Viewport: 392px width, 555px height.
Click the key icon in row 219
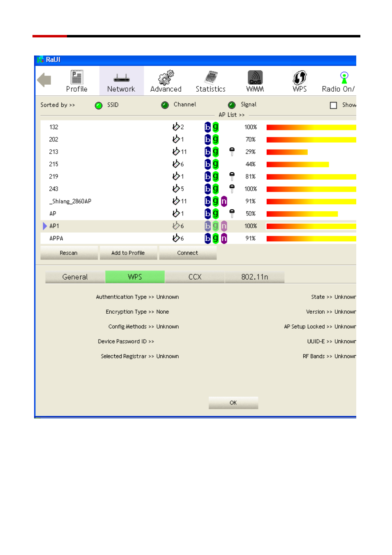point(232,176)
